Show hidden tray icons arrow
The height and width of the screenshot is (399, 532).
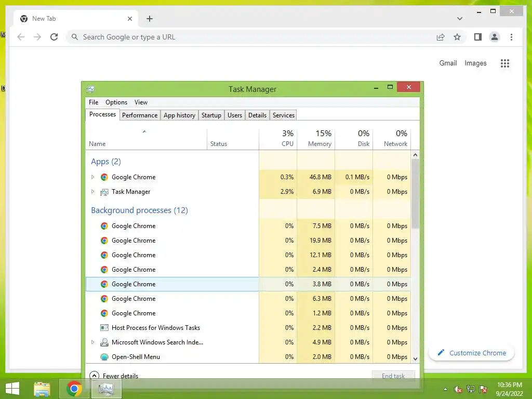pos(445,389)
